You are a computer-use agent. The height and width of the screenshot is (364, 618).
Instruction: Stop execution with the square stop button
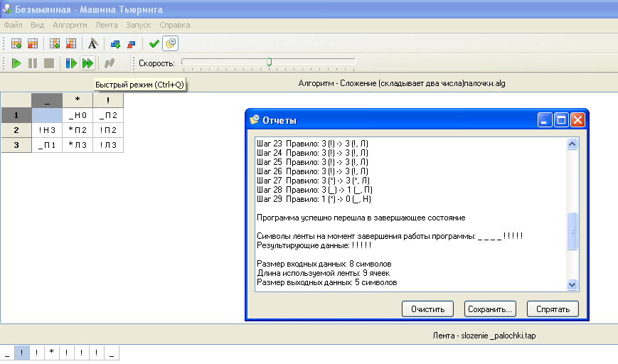(49, 63)
